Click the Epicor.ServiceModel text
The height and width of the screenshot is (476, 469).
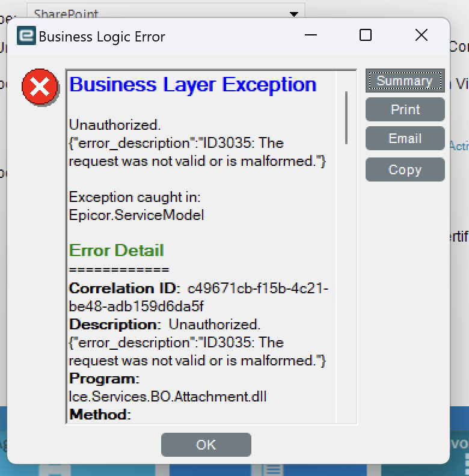(x=136, y=215)
